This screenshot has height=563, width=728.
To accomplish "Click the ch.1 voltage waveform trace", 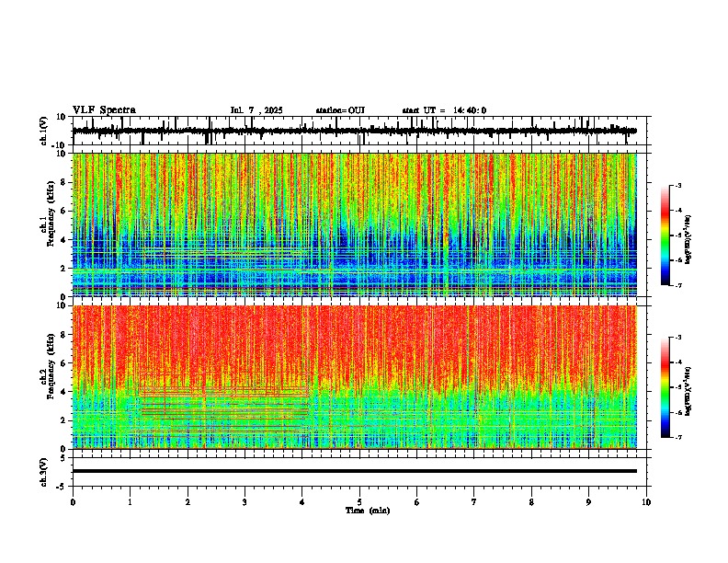I will click(354, 131).
